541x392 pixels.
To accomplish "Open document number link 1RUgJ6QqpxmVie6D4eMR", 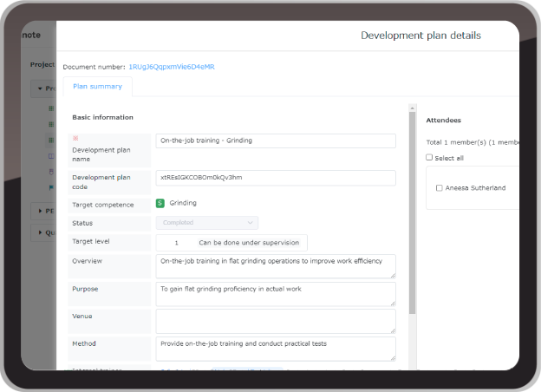I will pos(172,67).
